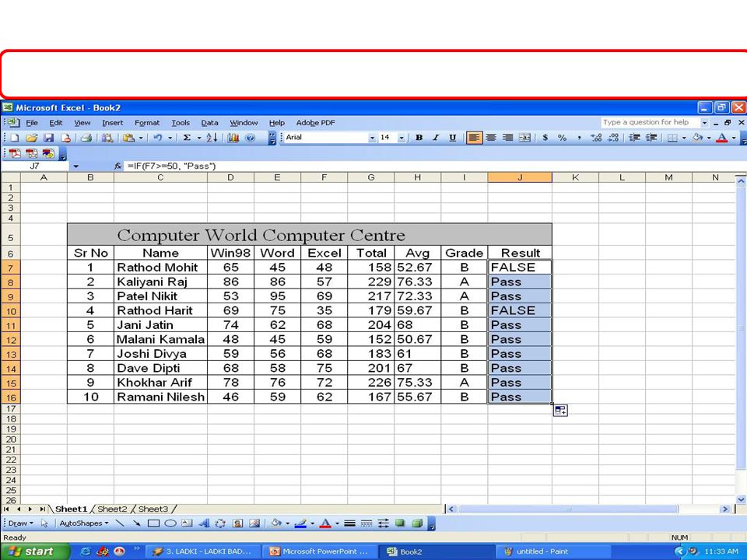Click the Line Color brush in Drawing toolbar

coord(300,523)
